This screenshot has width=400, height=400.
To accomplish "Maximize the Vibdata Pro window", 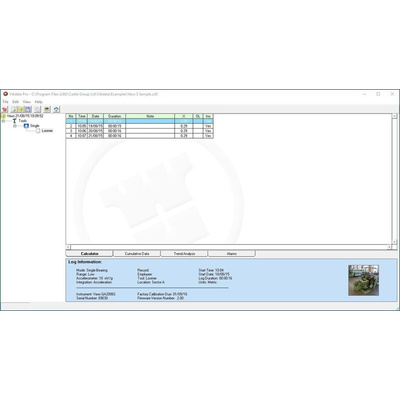I will pyautogui.click(x=378, y=94).
